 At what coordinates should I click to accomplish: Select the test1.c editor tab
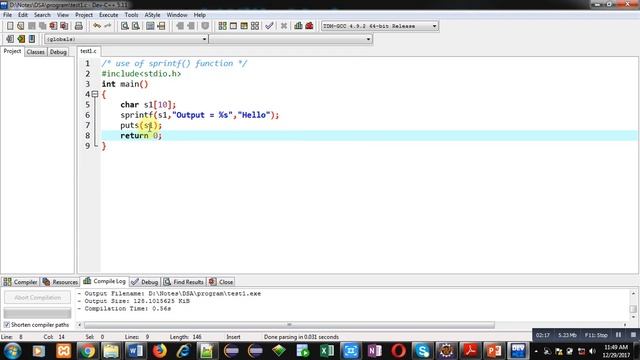click(x=88, y=51)
